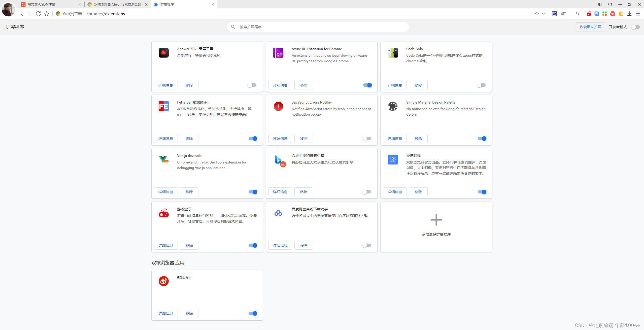This screenshot has height=330, width=644.
Task: Open the 百度 search engine selector
Action: pos(559,14)
